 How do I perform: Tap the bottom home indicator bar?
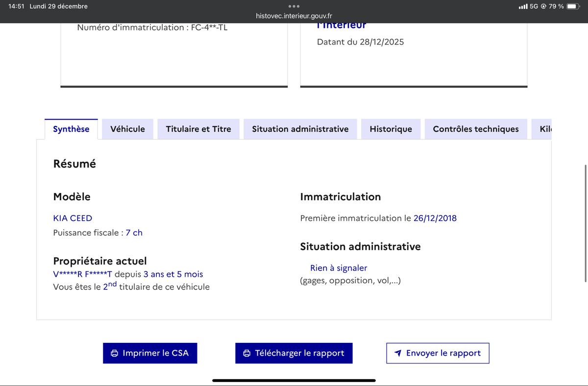click(x=294, y=380)
